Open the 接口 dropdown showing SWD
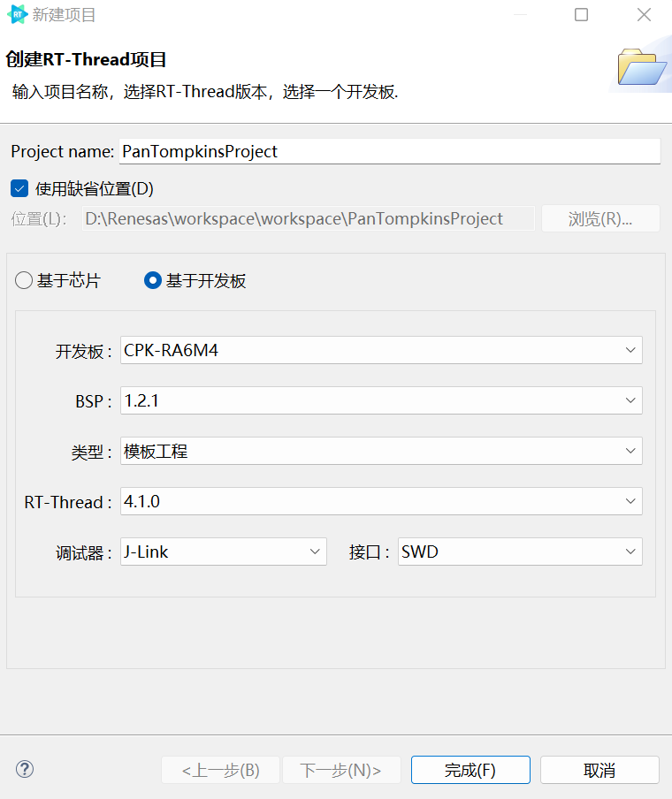672x799 pixels. click(x=520, y=552)
